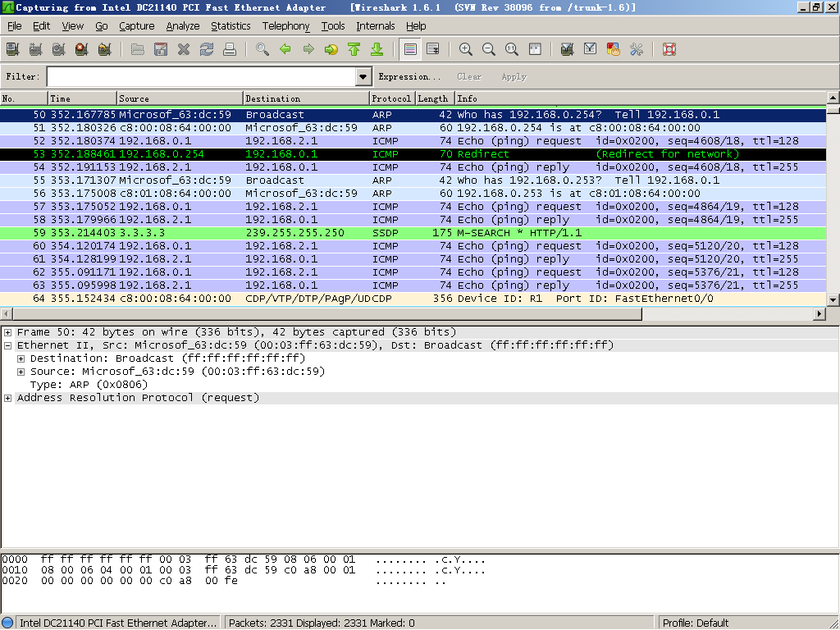Stop the running capture icon
The image size is (840, 630).
click(81, 50)
